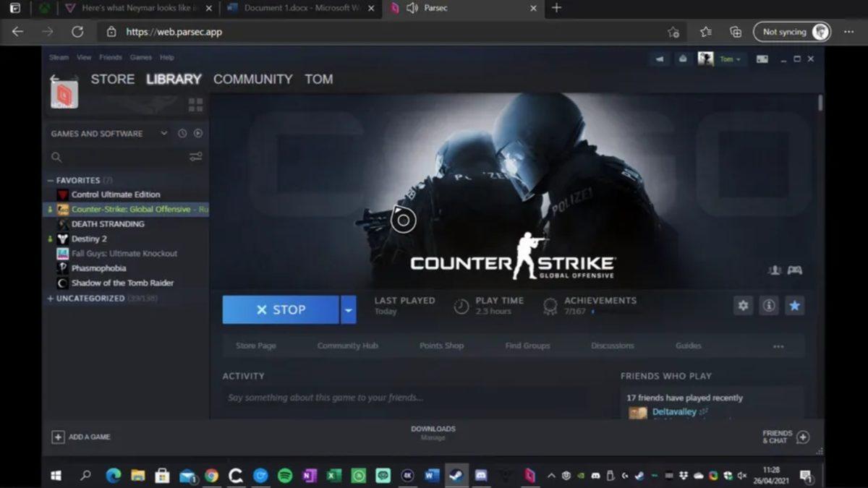
Task: Open the Friends menu in the menu bar
Action: click(x=111, y=56)
